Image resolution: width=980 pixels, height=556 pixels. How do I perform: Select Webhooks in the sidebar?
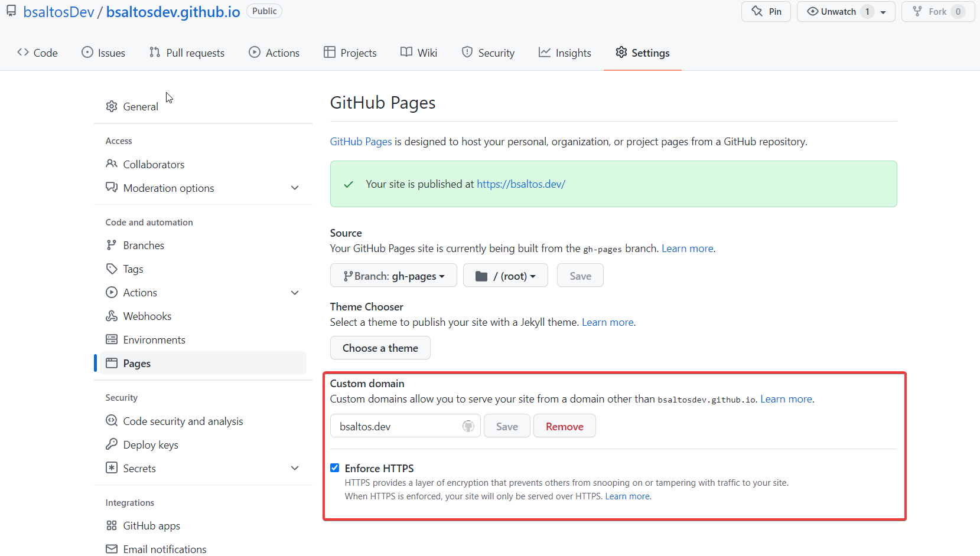(x=203, y=316)
